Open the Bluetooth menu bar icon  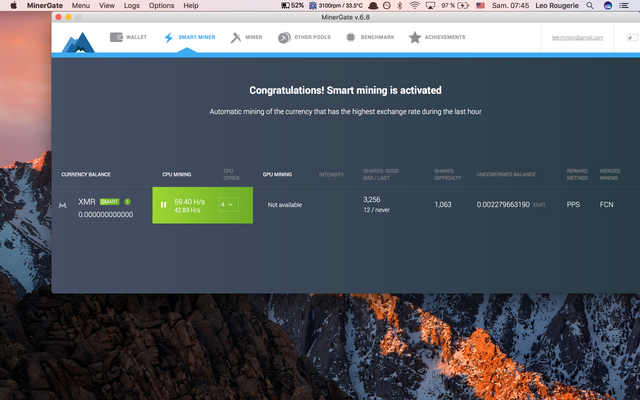tap(400, 5)
